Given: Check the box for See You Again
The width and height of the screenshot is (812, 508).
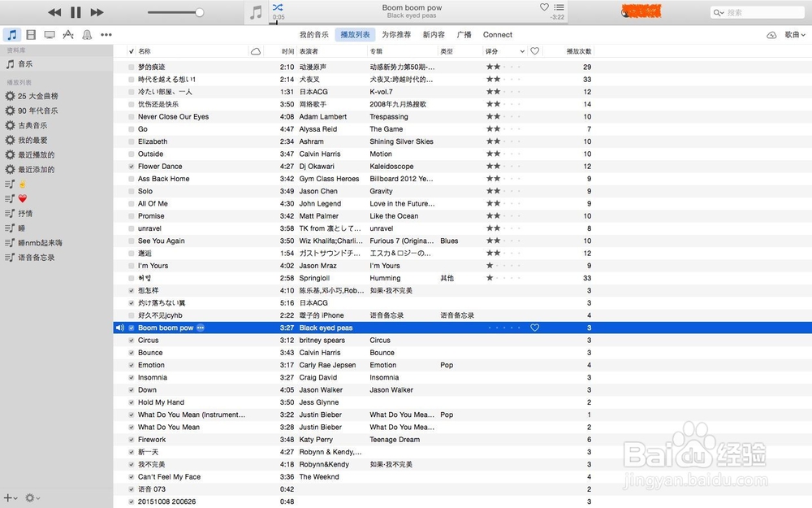Looking at the screenshot, I should (132, 241).
